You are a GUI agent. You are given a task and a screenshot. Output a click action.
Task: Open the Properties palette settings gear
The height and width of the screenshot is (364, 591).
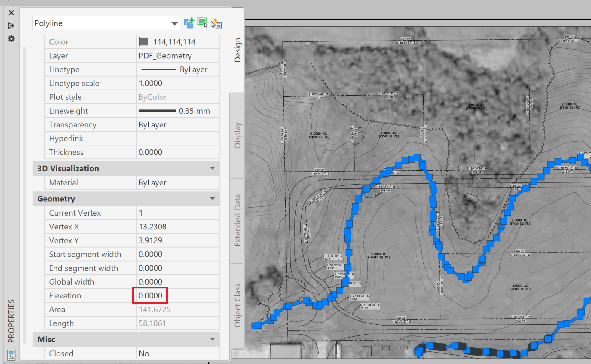[11, 38]
